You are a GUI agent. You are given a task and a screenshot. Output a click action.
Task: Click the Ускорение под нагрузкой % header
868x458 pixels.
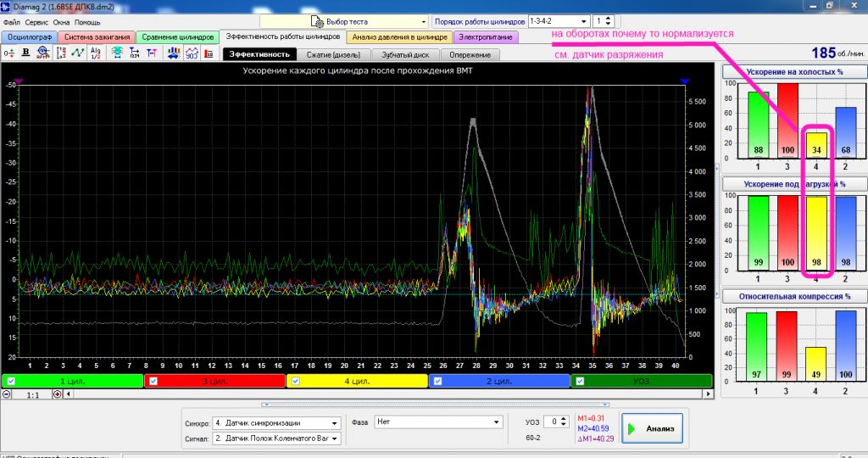(794, 184)
